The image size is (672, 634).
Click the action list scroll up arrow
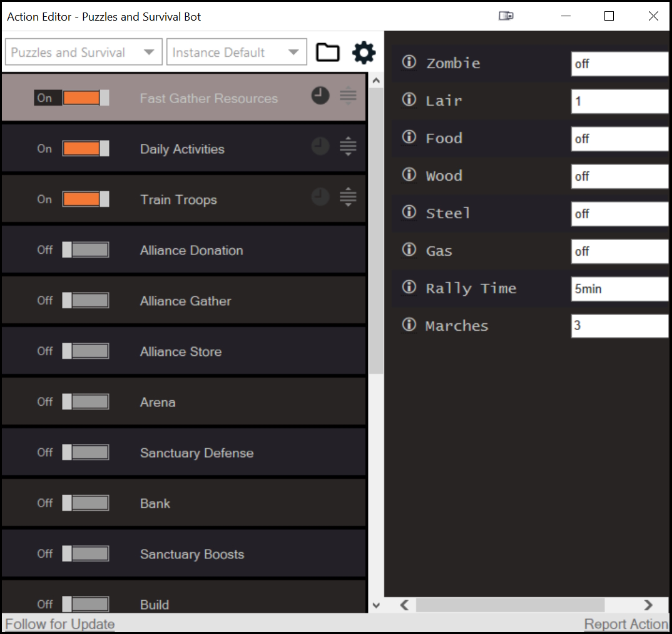pos(376,80)
